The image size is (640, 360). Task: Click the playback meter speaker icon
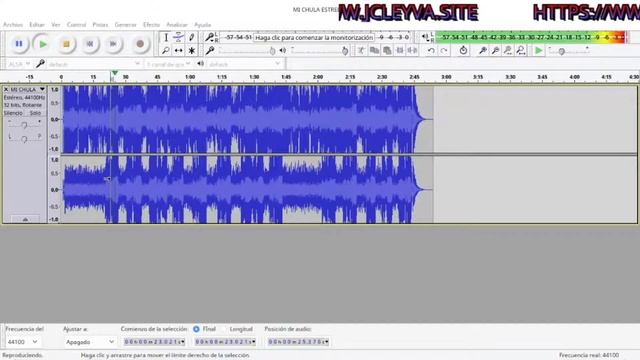[x=425, y=38]
